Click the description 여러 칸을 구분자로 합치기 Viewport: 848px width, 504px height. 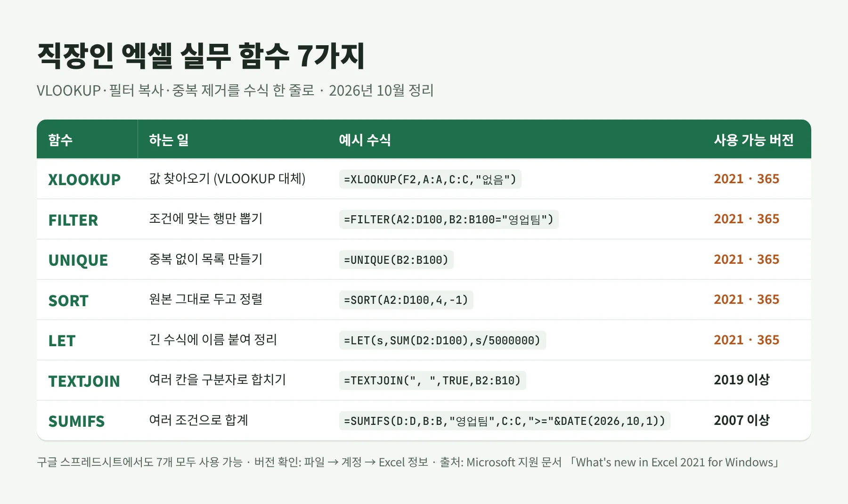[x=217, y=380]
